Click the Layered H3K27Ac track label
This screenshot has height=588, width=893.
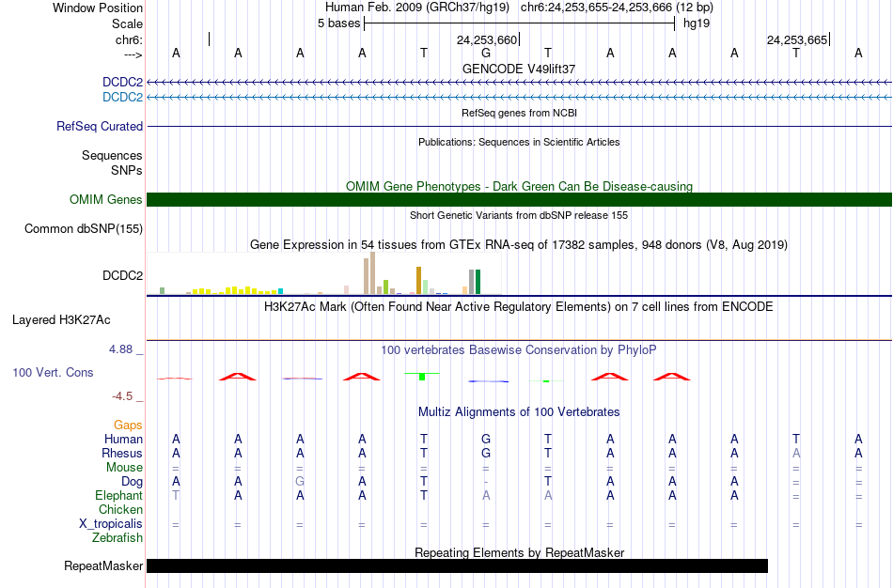coord(61,320)
